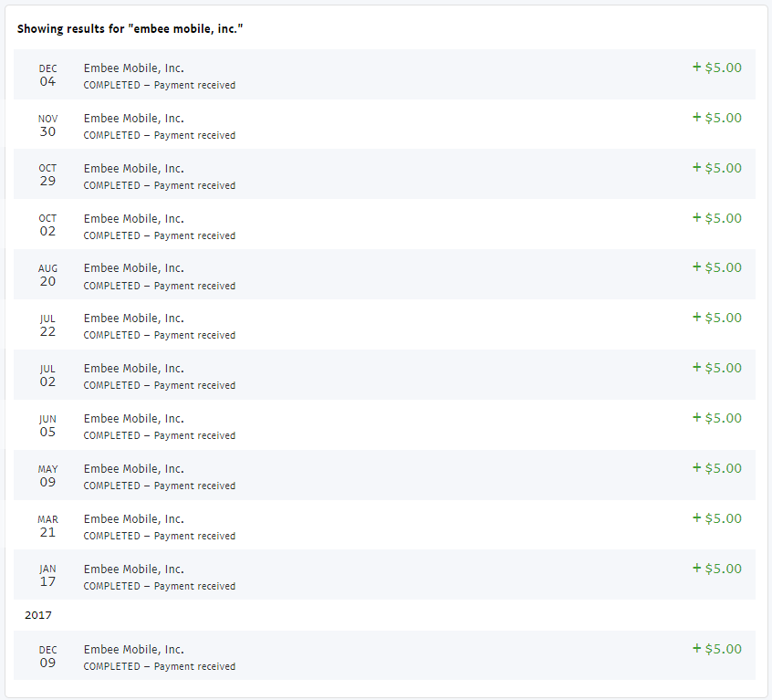The image size is (772, 700).
Task: Click the +$5.00 amount for May 09
Action: tap(717, 468)
